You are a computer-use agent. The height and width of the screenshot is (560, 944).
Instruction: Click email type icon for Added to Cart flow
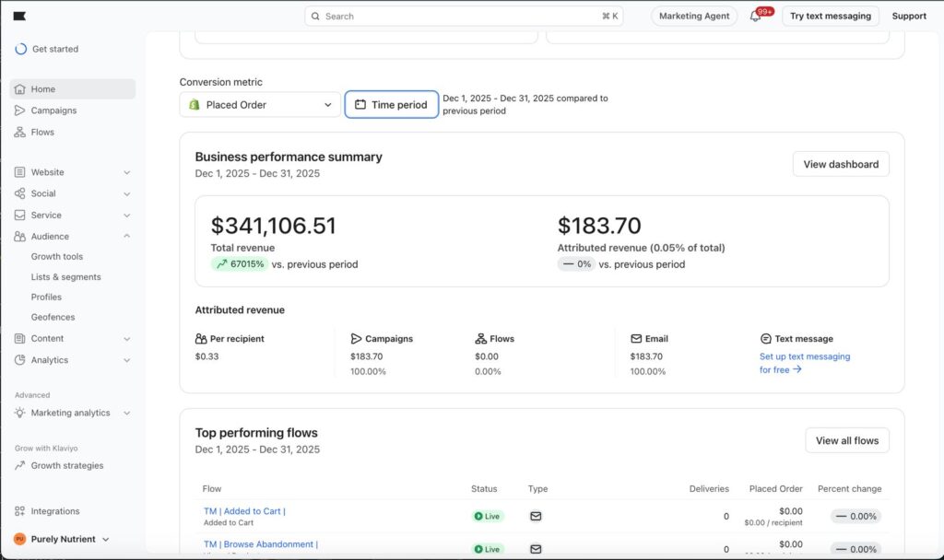(x=536, y=516)
